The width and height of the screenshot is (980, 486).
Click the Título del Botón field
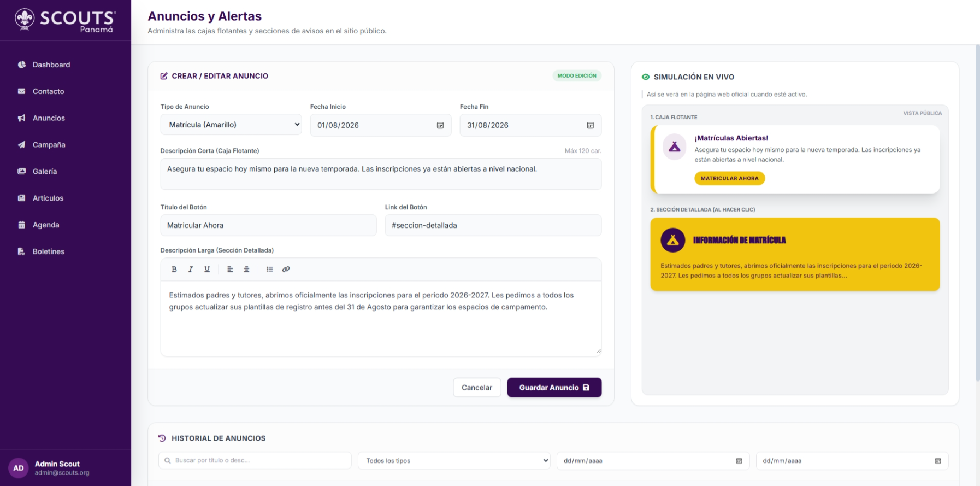click(x=268, y=225)
